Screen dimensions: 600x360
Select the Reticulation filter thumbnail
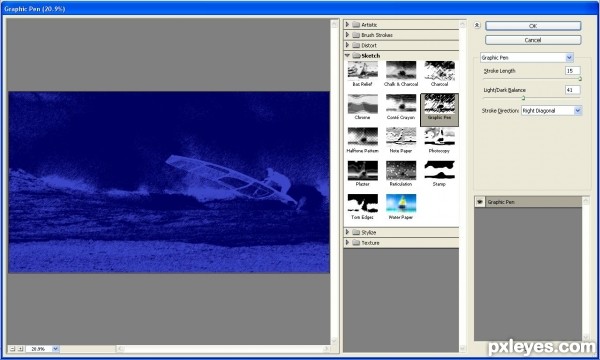coord(401,170)
